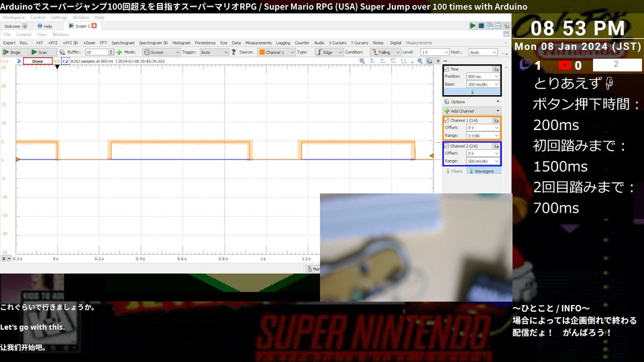Start a Scan acquisition

tap(43, 52)
